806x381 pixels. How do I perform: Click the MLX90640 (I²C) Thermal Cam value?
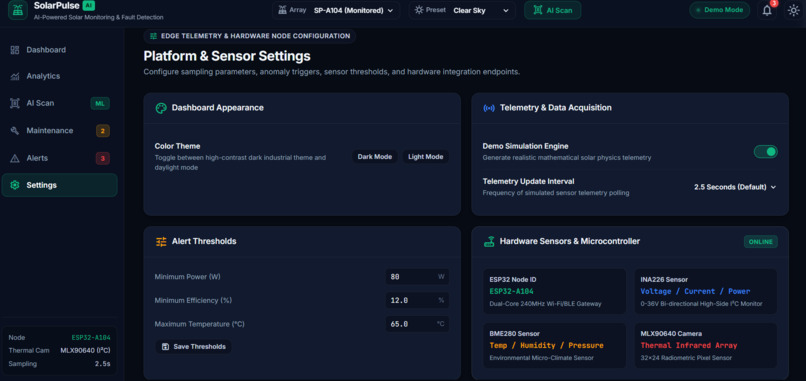click(x=85, y=351)
